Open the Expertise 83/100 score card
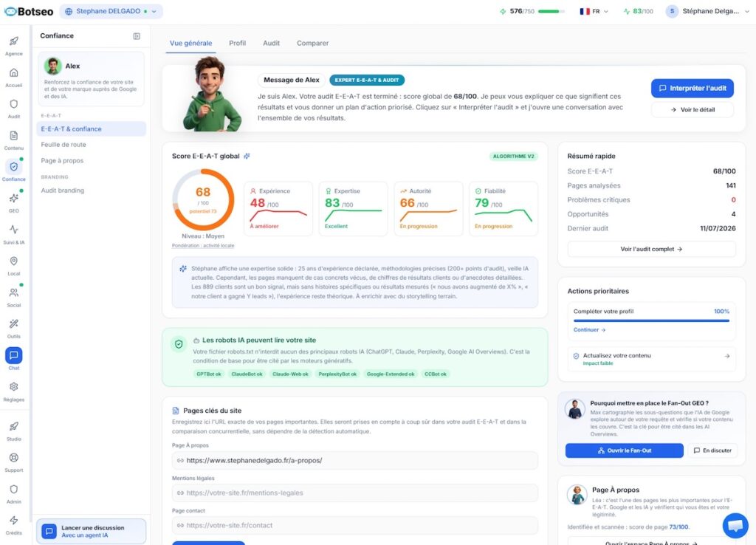This screenshot has height=545, width=756. click(x=353, y=209)
